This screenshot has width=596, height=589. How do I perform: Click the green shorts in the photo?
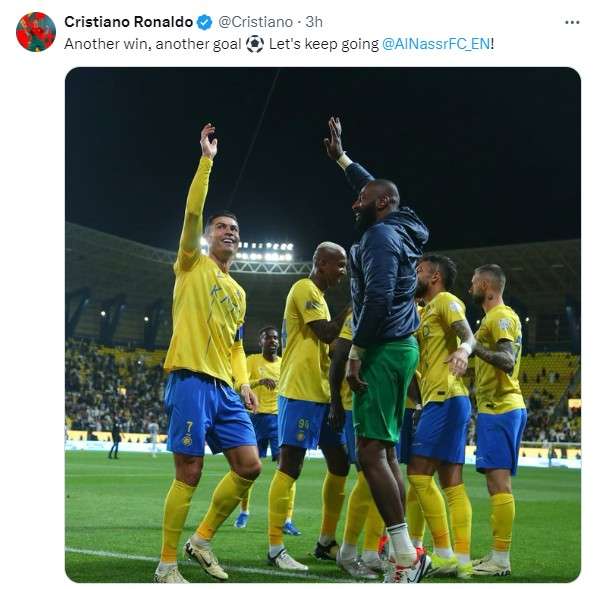385,391
